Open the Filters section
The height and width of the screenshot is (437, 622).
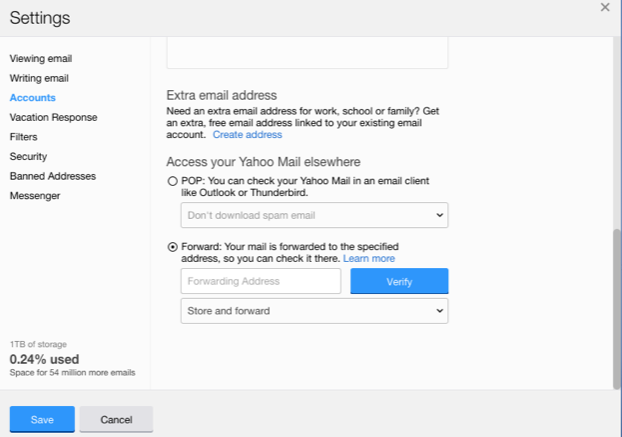coord(23,137)
